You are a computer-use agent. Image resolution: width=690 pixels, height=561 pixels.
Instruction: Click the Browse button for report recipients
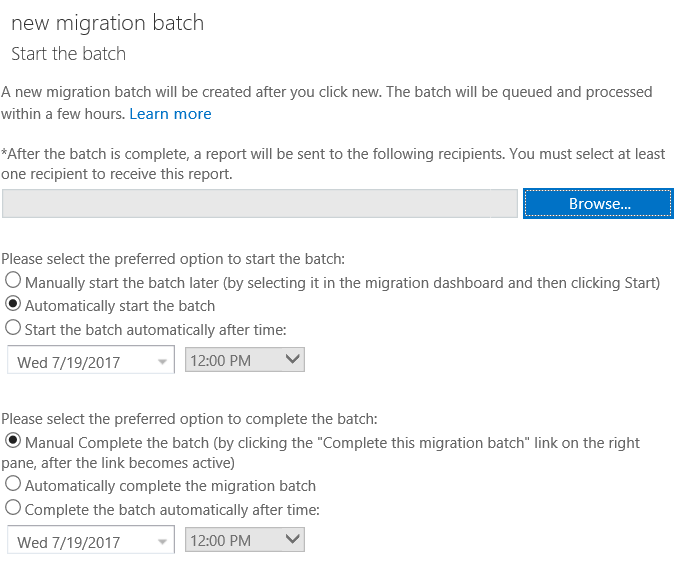click(598, 203)
